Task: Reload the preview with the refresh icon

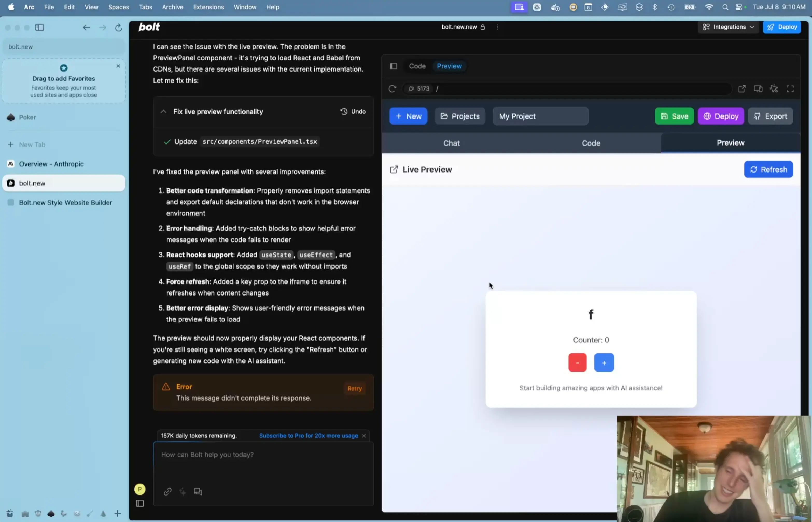Action: (x=392, y=89)
